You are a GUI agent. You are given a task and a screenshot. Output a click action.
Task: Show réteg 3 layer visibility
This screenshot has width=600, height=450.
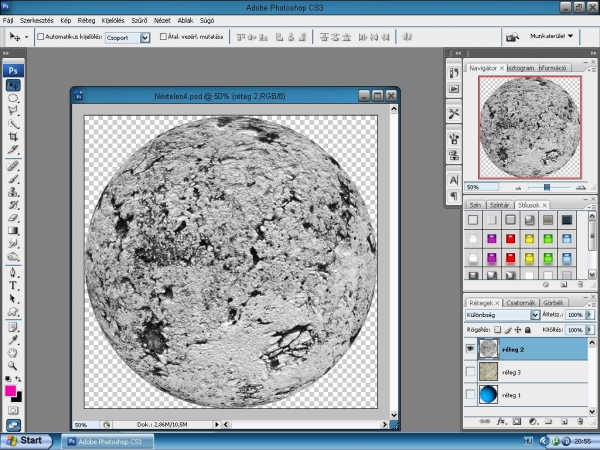click(x=470, y=372)
